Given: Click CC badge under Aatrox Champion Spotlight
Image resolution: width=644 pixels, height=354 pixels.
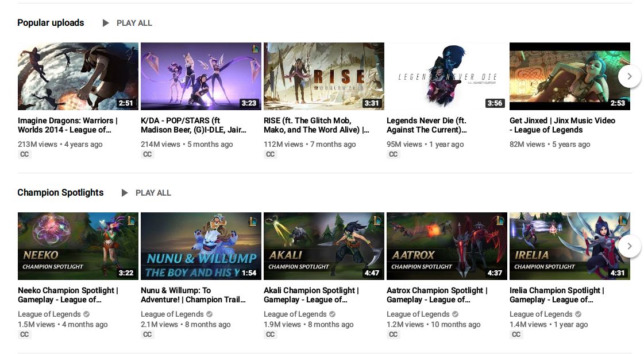Looking at the screenshot, I should click(393, 334).
